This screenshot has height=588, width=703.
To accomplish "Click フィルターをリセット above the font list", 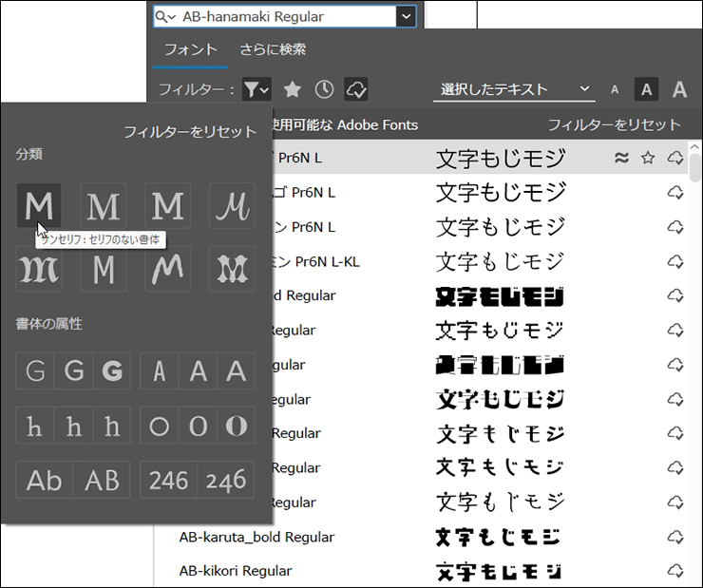I will coord(614,124).
